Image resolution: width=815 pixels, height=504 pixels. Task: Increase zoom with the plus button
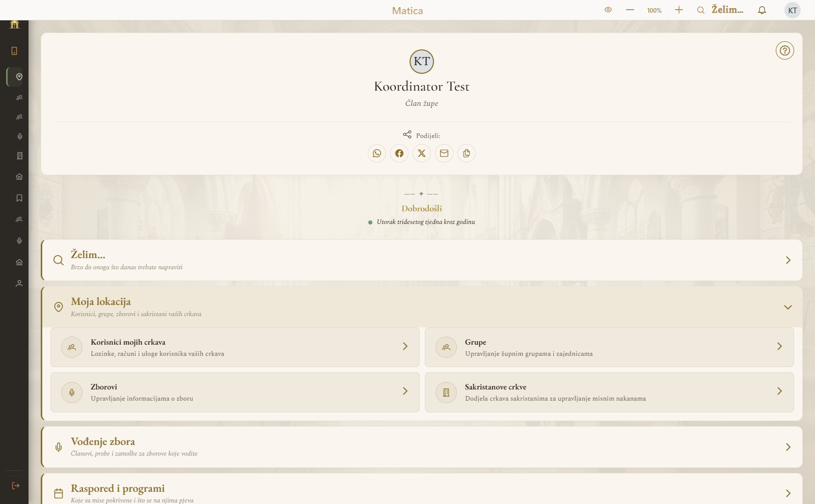pyautogui.click(x=679, y=10)
